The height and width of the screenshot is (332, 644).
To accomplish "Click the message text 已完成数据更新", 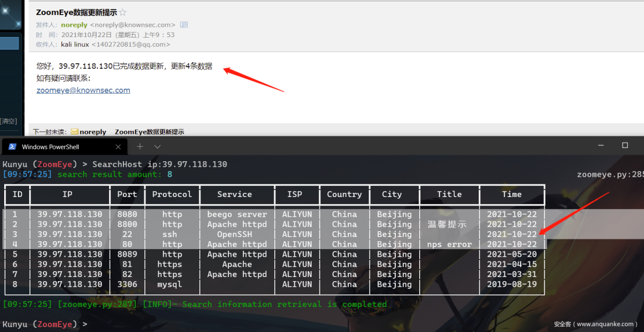I will pos(139,66).
